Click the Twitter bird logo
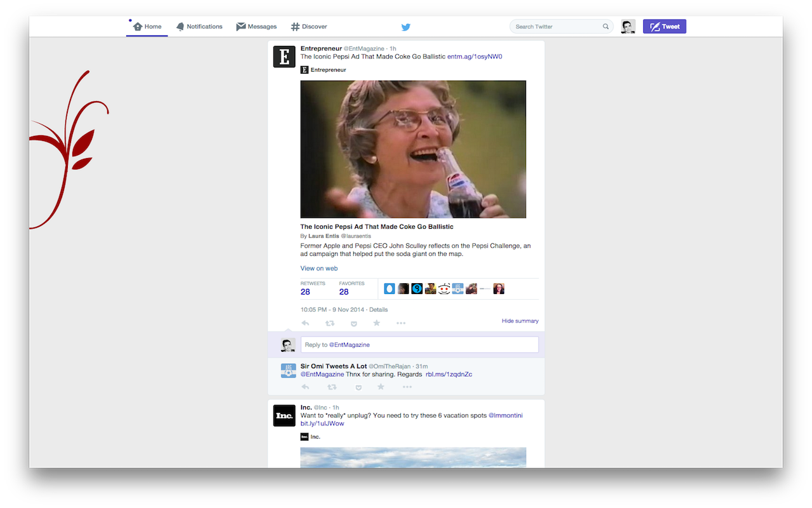The width and height of the screenshot is (812, 508). coord(406,27)
